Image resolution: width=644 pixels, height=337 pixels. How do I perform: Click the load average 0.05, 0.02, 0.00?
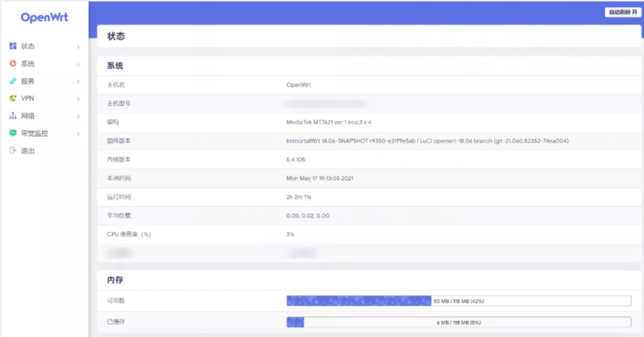tap(307, 215)
